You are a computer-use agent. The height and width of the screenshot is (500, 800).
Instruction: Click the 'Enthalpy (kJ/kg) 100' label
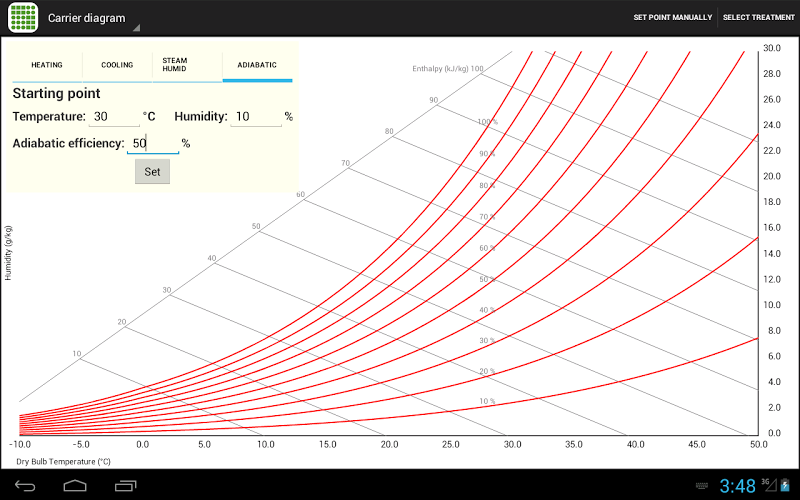click(447, 69)
